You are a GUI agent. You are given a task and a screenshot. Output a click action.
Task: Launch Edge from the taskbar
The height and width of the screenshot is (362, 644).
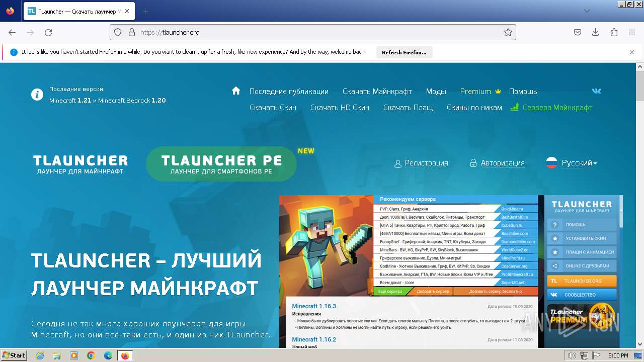click(x=108, y=355)
